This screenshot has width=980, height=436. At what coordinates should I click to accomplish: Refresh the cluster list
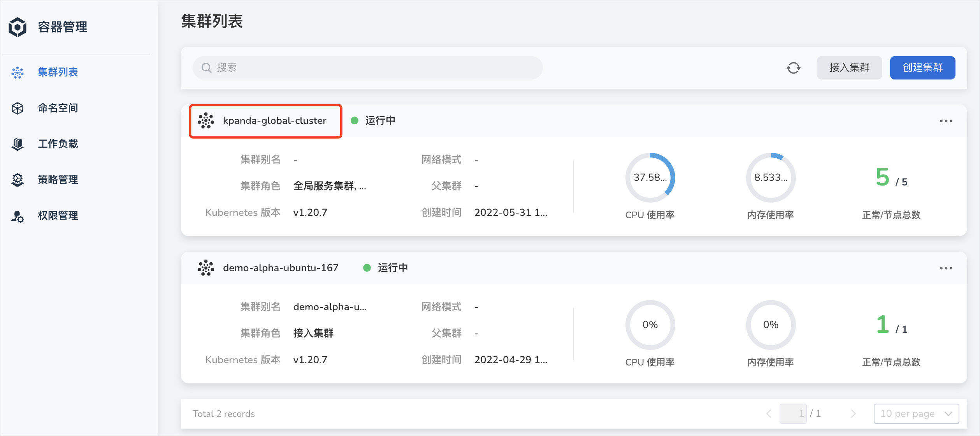(x=793, y=68)
